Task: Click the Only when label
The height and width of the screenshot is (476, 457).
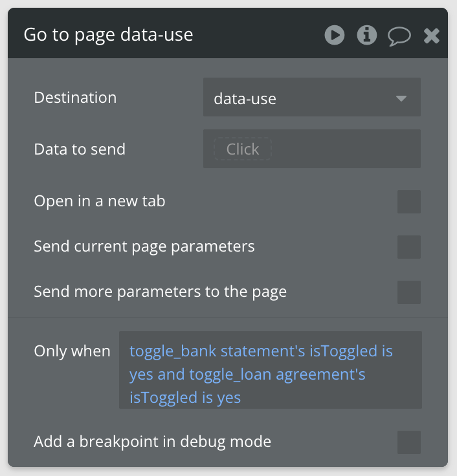Action: coord(72,351)
